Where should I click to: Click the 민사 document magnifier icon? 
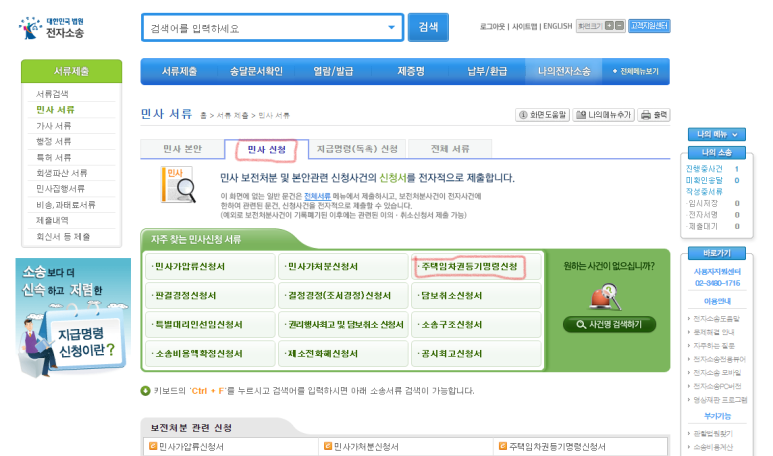click(x=178, y=185)
